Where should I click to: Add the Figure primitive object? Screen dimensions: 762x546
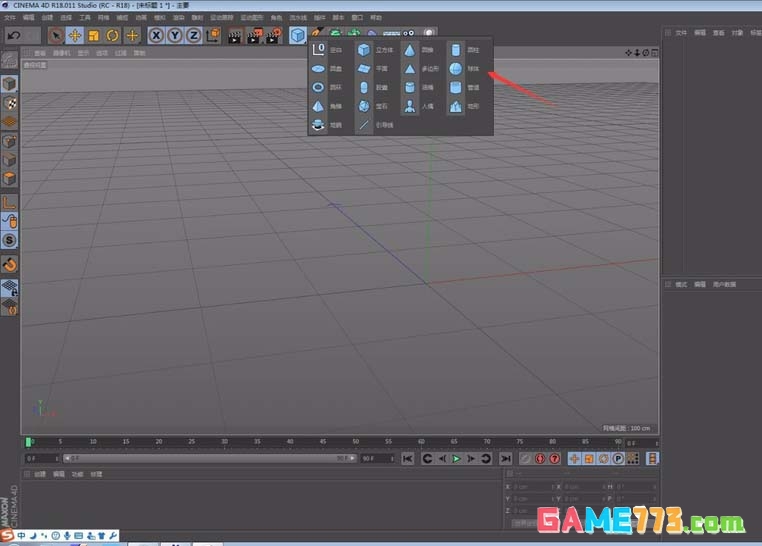click(409, 106)
